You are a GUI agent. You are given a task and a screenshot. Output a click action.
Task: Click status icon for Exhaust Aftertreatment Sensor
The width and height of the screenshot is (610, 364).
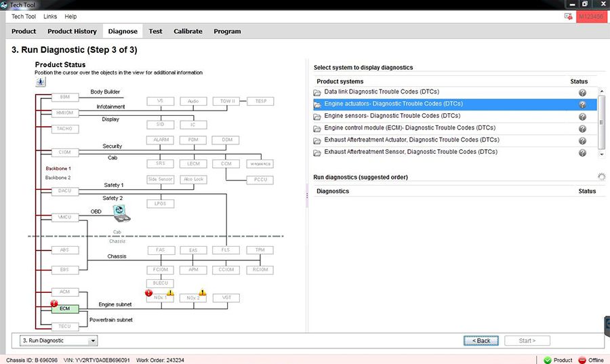(582, 153)
